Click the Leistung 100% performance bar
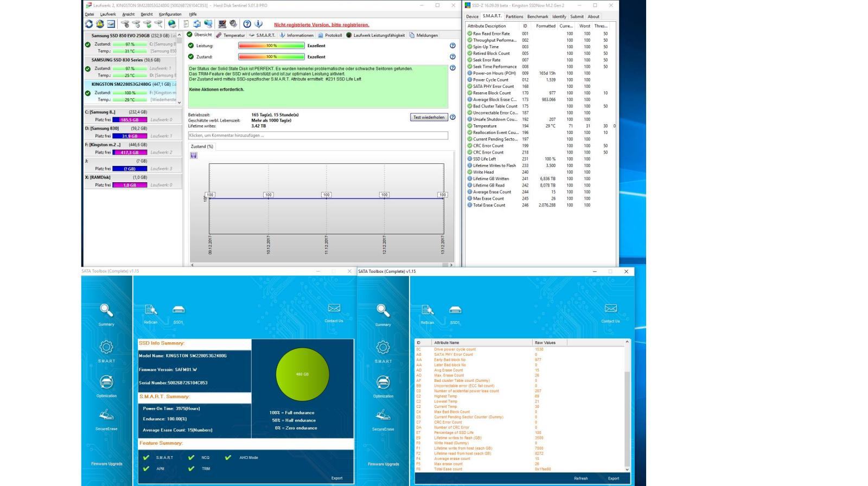 coord(271,46)
